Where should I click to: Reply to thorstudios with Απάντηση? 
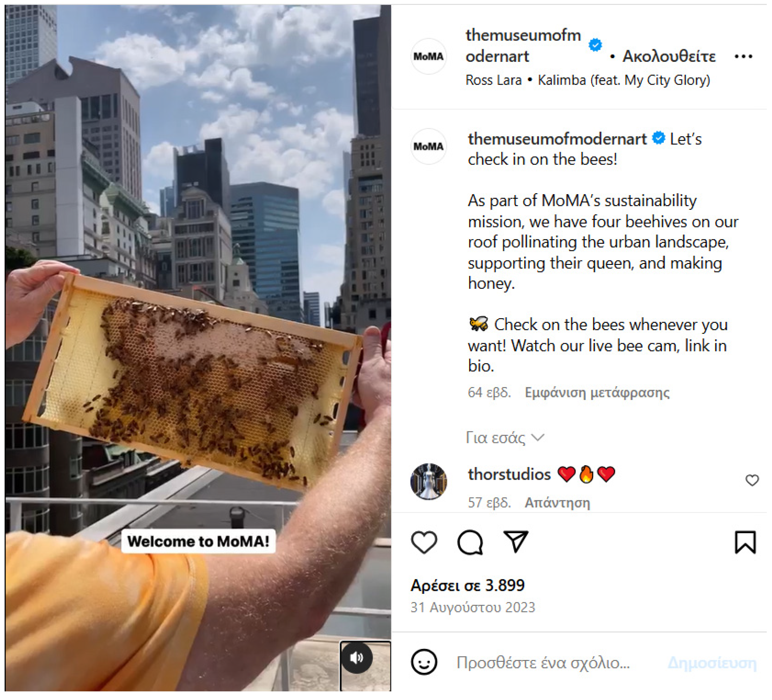click(x=557, y=502)
